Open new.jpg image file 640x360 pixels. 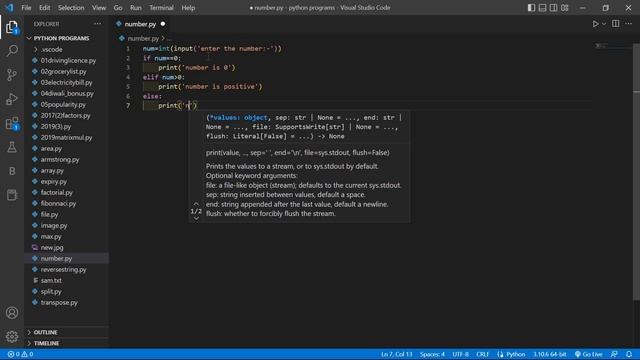coord(52,248)
